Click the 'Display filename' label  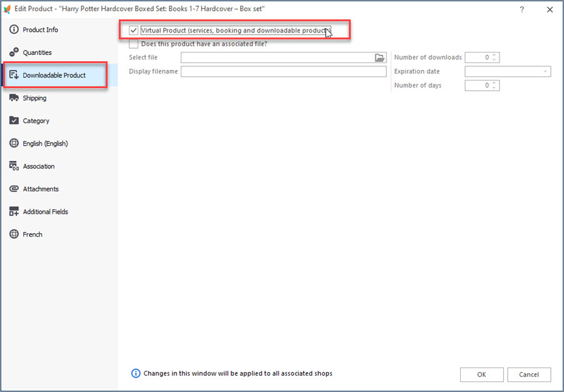153,71
